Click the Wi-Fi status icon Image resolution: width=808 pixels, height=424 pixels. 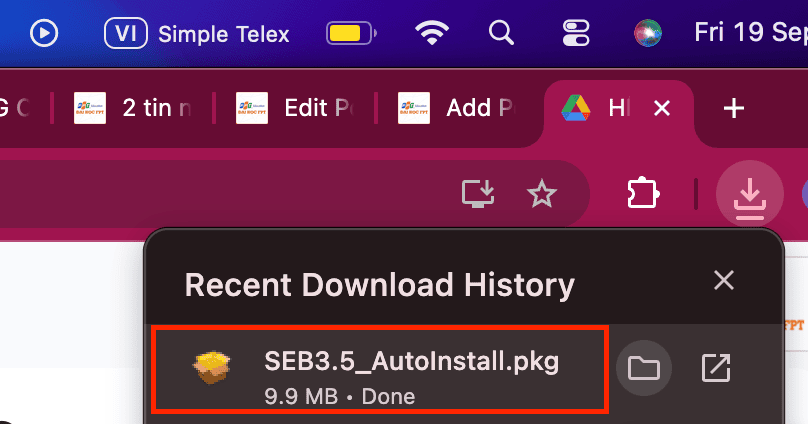[x=433, y=34]
